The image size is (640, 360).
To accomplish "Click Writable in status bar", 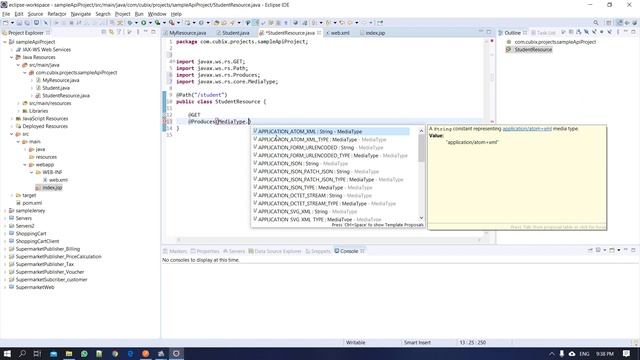I will point(356,342).
